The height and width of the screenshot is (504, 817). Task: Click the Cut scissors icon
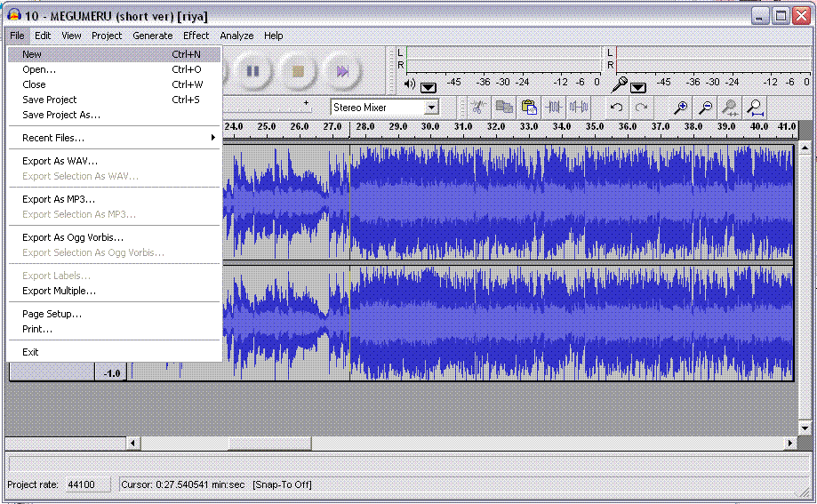tap(478, 108)
